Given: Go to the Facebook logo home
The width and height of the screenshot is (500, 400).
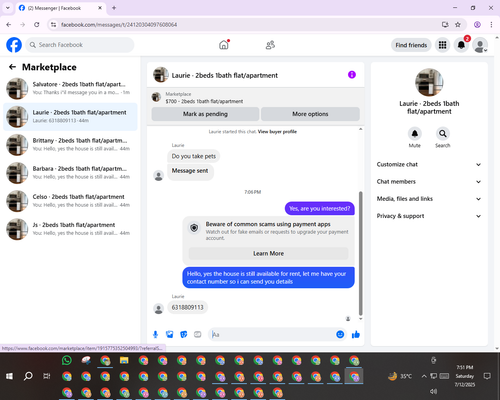Looking at the screenshot, I should [14, 45].
